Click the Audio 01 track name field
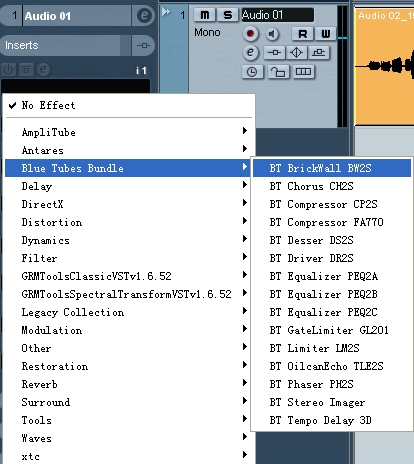The height and width of the screenshot is (464, 414). pos(278,15)
